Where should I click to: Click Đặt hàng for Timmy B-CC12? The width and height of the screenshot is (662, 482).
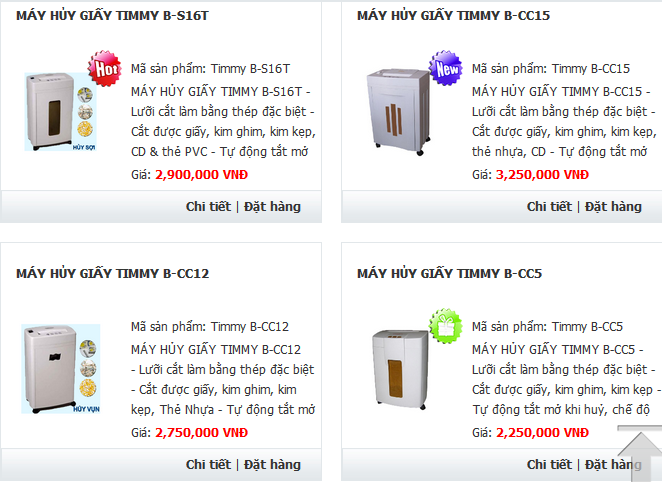click(x=272, y=465)
